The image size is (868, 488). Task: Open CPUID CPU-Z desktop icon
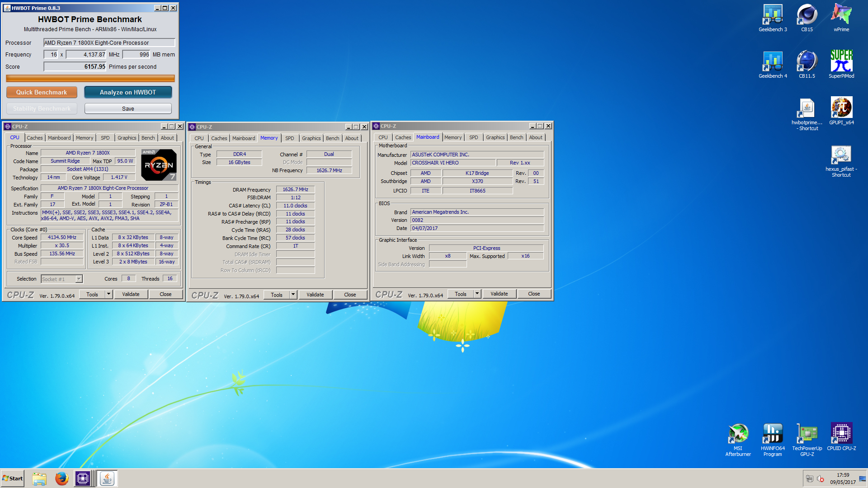click(841, 437)
